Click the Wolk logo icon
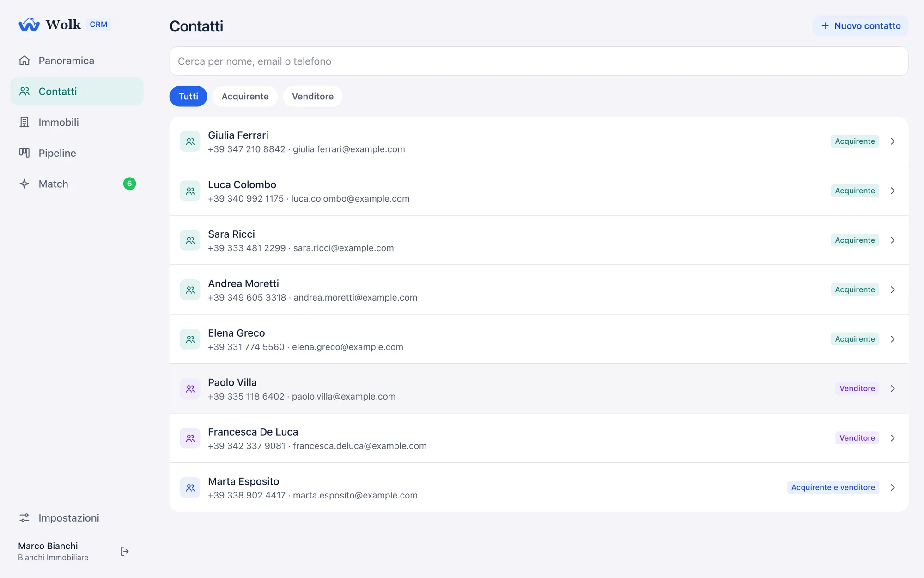Screen dimensions: 924x578 [x=29, y=25]
